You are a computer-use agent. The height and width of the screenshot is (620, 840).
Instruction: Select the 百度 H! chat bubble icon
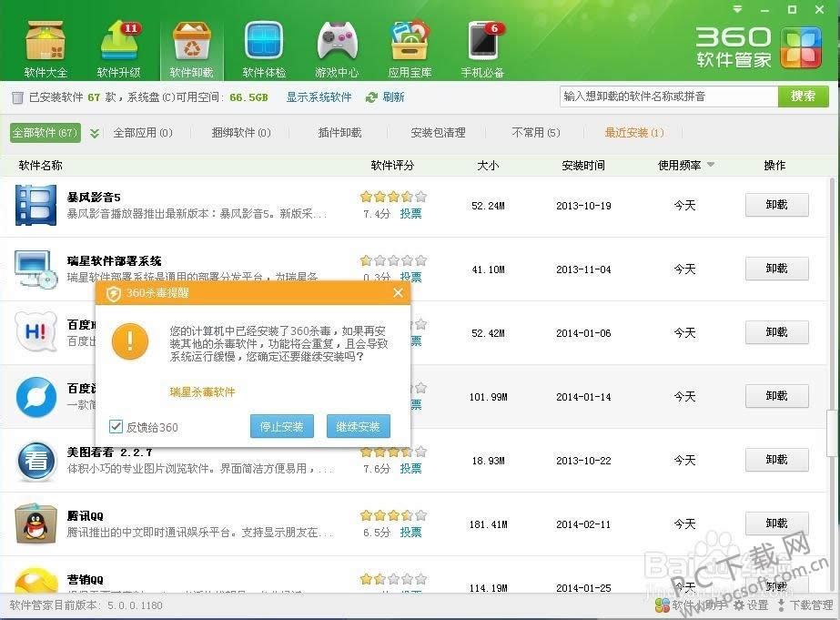[x=35, y=332]
